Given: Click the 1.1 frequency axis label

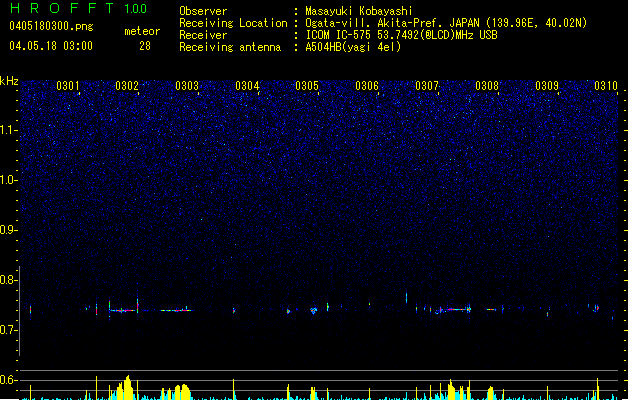Looking at the screenshot, I should pos(9,130).
